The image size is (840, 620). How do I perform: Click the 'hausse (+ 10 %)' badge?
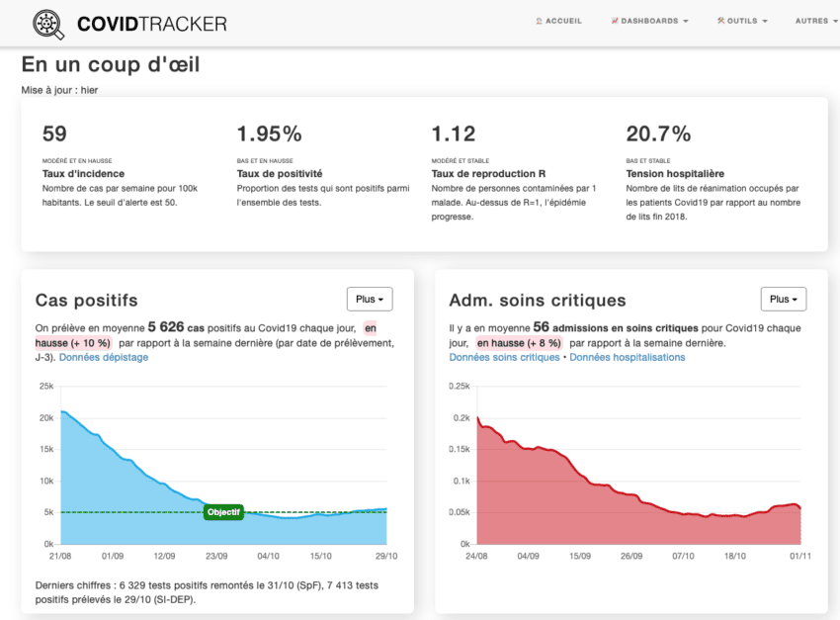(73, 343)
